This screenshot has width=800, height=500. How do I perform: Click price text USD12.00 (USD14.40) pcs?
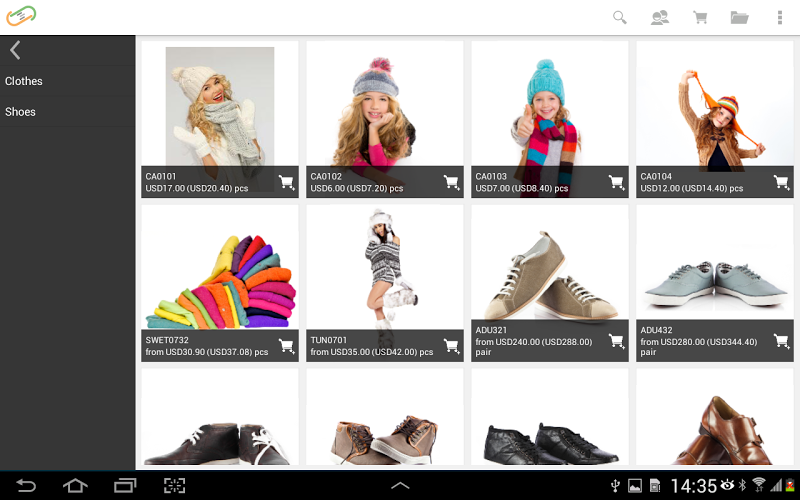coord(691,188)
